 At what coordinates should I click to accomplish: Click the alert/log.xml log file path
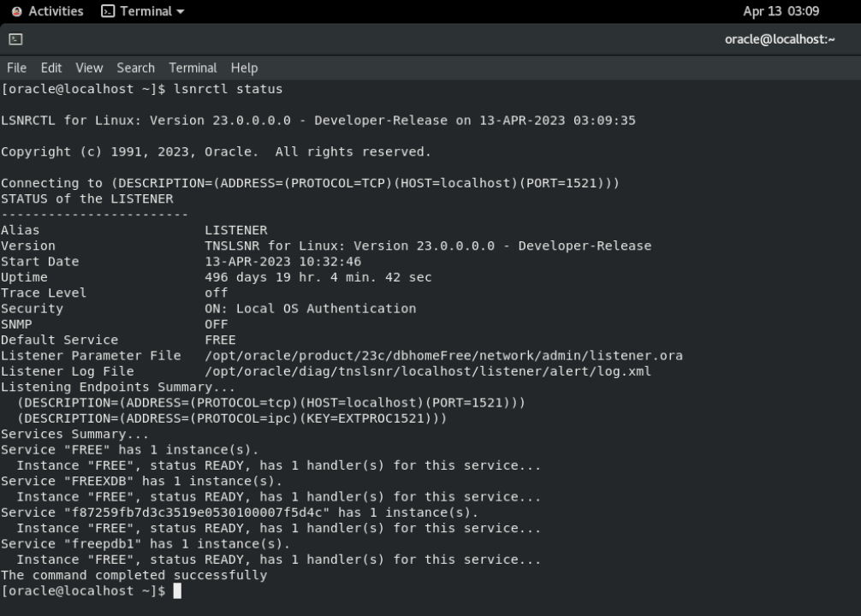click(428, 371)
